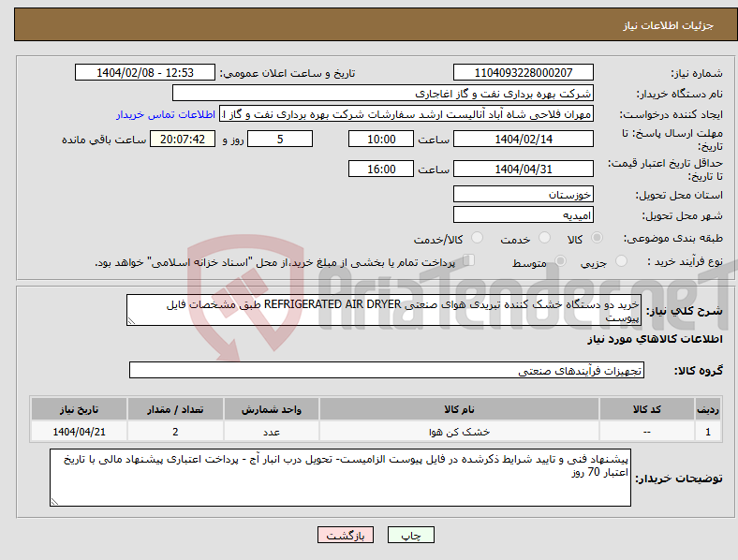Click the request creator name field
738x560 pixels.
[x=406, y=114]
